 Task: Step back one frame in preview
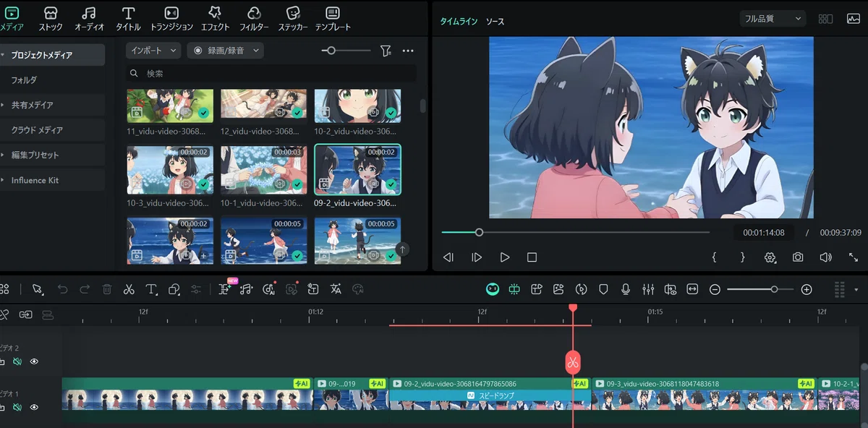pyautogui.click(x=448, y=257)
